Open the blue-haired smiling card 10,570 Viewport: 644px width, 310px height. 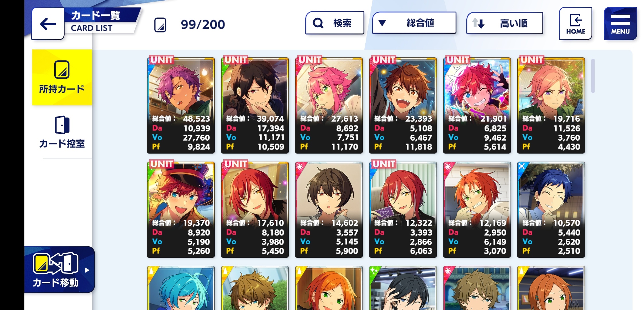551,209
